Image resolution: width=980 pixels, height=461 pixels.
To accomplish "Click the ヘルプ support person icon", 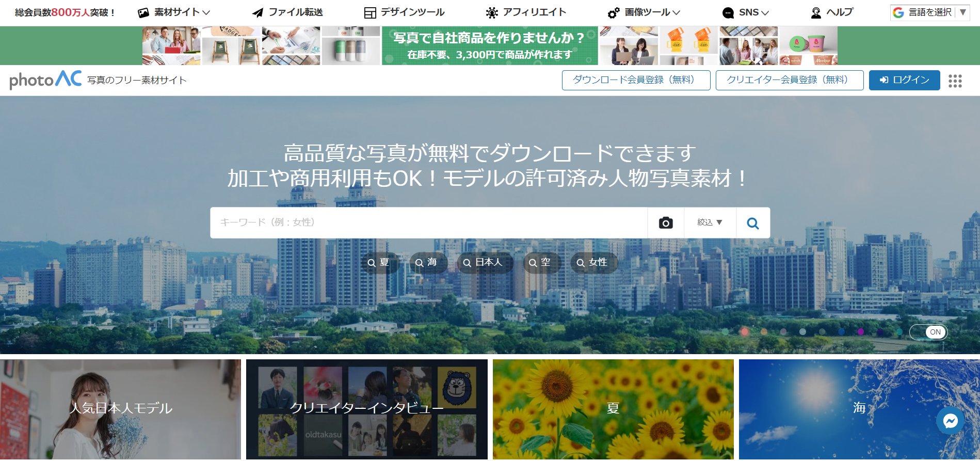I will coord(816,13).
